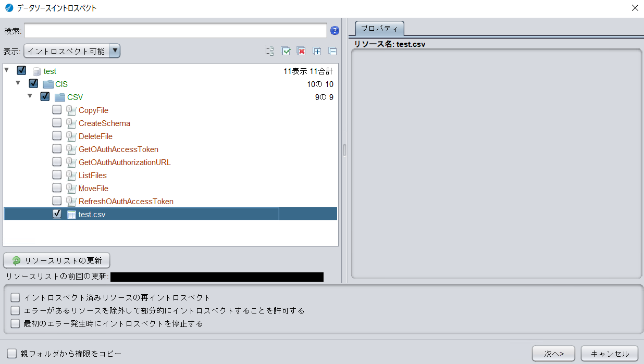Check the DeleteFile checkbox
The image size is (644, 364).
click(57, 136)
